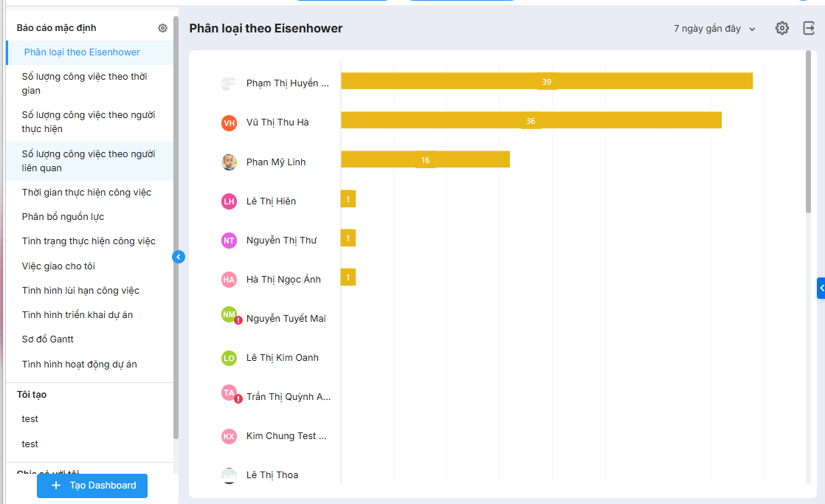The image size is (825, 504).
Task: Click Phạm Thị Huyền's yellow bar (39)
Action: coord(546,81)
